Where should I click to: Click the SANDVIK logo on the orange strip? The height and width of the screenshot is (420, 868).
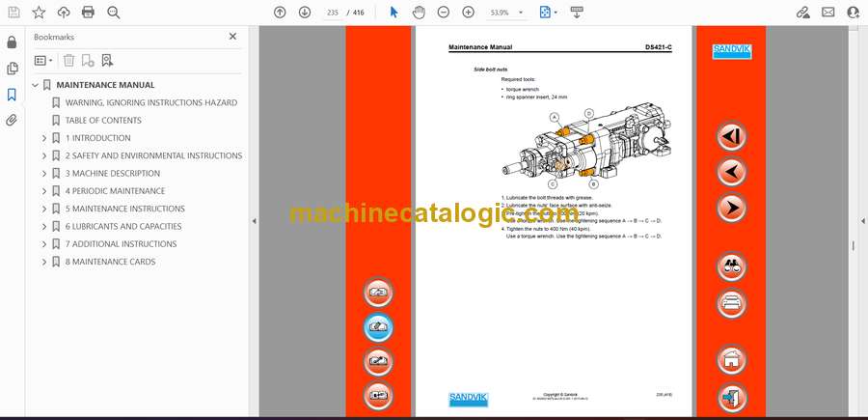point(731,51)
